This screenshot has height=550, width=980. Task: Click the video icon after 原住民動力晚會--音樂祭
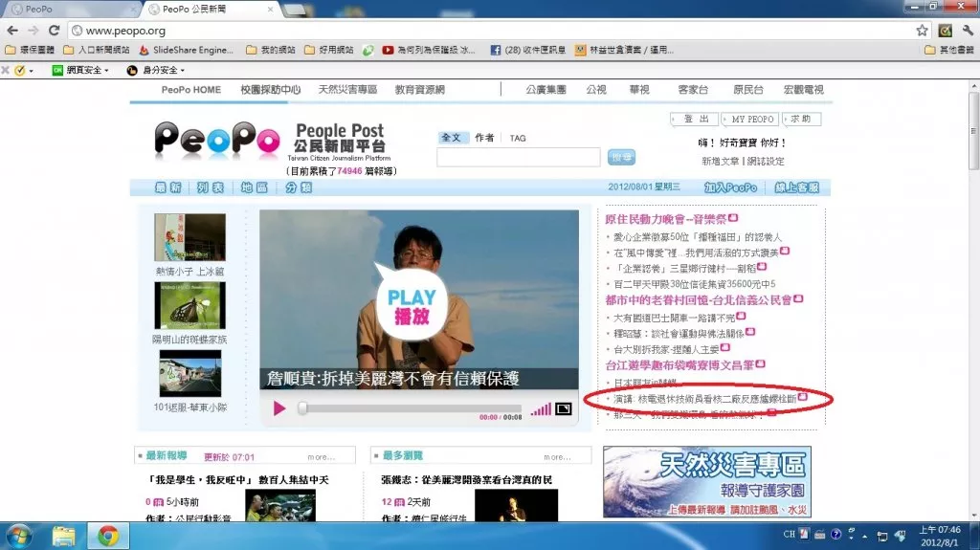[733, 217]
